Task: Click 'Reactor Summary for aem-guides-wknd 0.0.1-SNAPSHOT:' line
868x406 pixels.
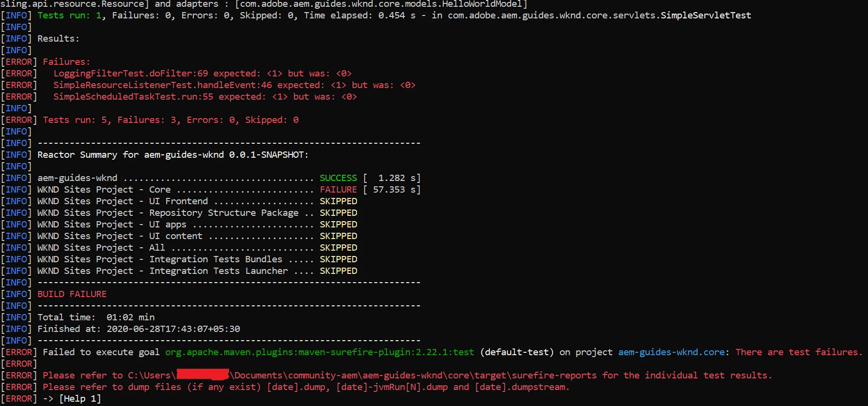Action: [x=173, y=155]
